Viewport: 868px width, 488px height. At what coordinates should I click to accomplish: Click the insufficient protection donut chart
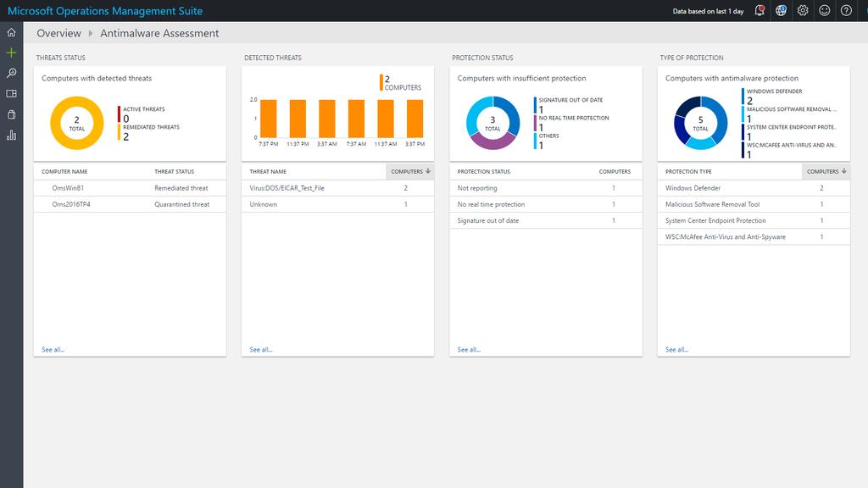[x=492, y=123]
